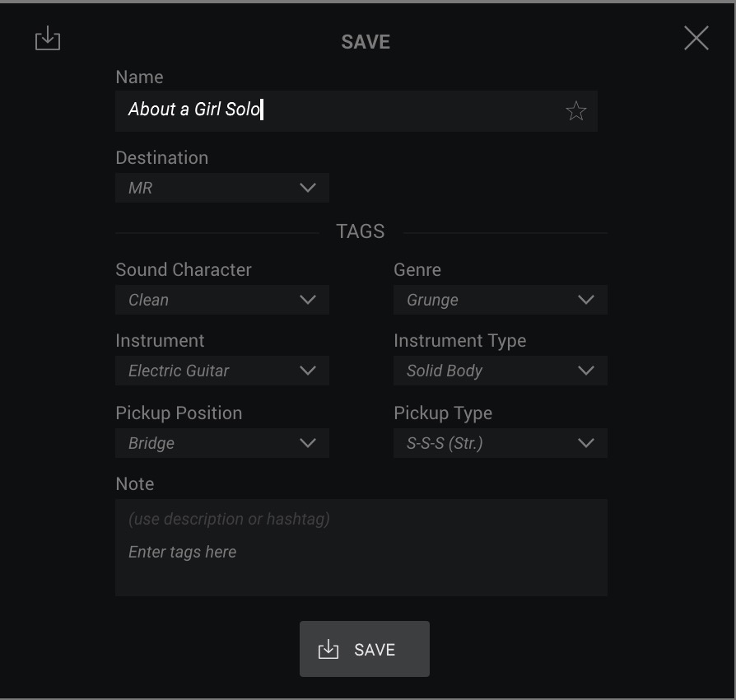
Task: Click the save icon in top-left corner
Action: pos(48,38)
